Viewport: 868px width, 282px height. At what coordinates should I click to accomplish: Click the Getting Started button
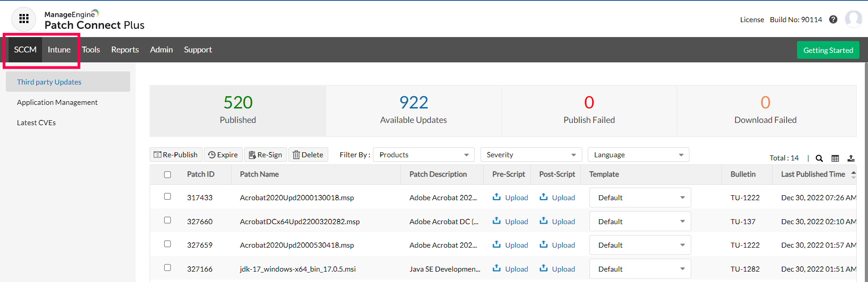click(x=828, y=50)
